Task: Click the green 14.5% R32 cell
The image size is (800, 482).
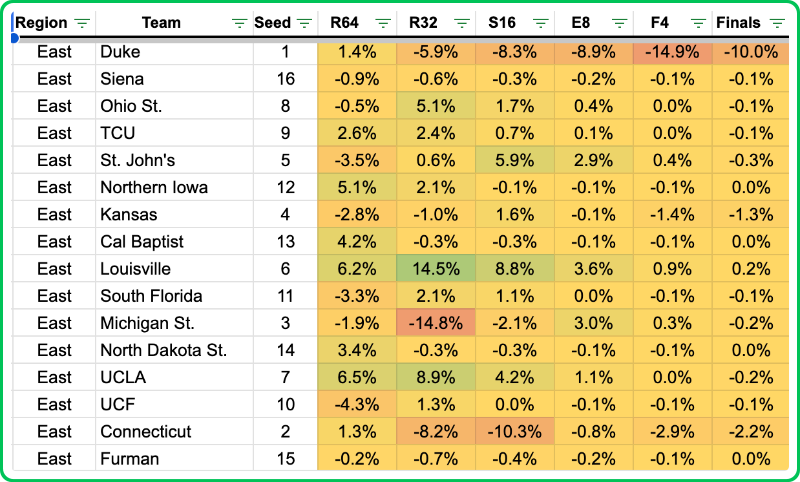Action: pyautogui.click(x=436, y=269)
